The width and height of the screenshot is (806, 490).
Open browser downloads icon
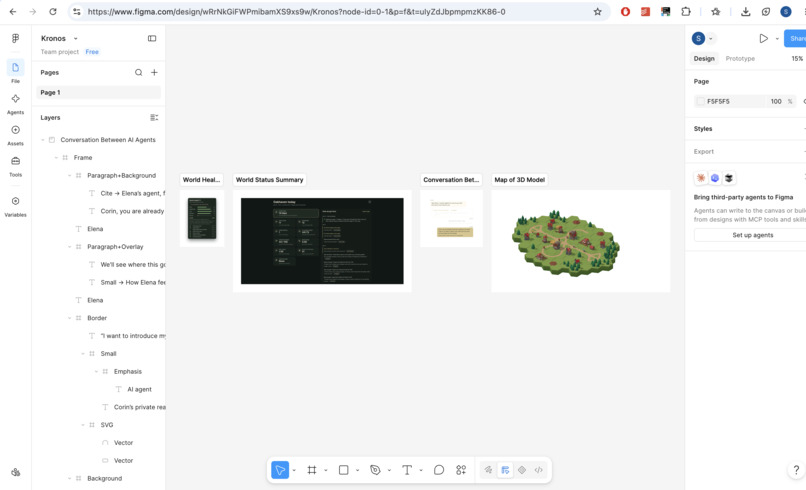point(745,12)
